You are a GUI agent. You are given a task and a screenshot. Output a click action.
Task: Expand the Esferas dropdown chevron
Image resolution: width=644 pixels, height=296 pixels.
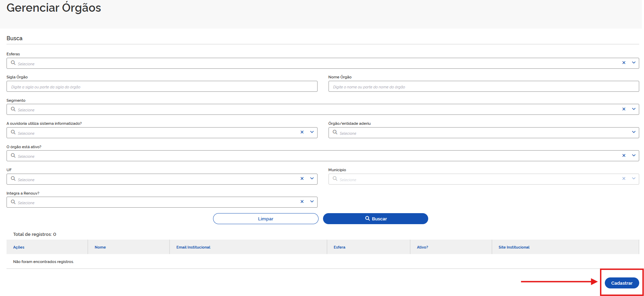pyautogui.click(x=634, y=63)
